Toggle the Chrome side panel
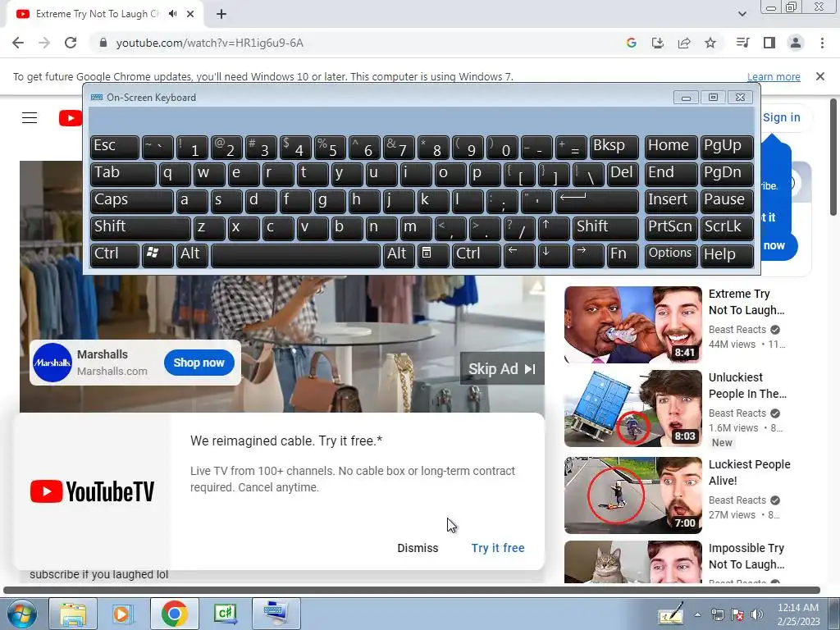 pos(769,43)
